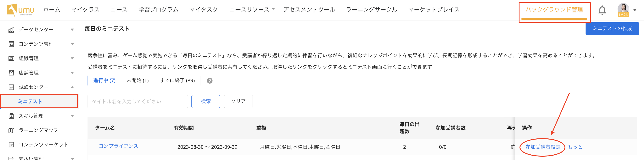
Task: Click the スキル管理 sidebar icon
Action: (11, 116)
